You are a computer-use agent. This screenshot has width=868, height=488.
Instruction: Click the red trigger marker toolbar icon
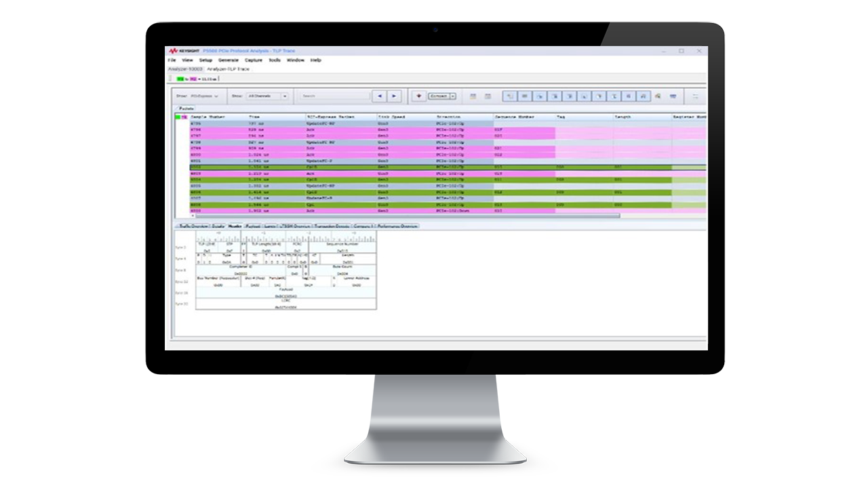click(420, 96)
